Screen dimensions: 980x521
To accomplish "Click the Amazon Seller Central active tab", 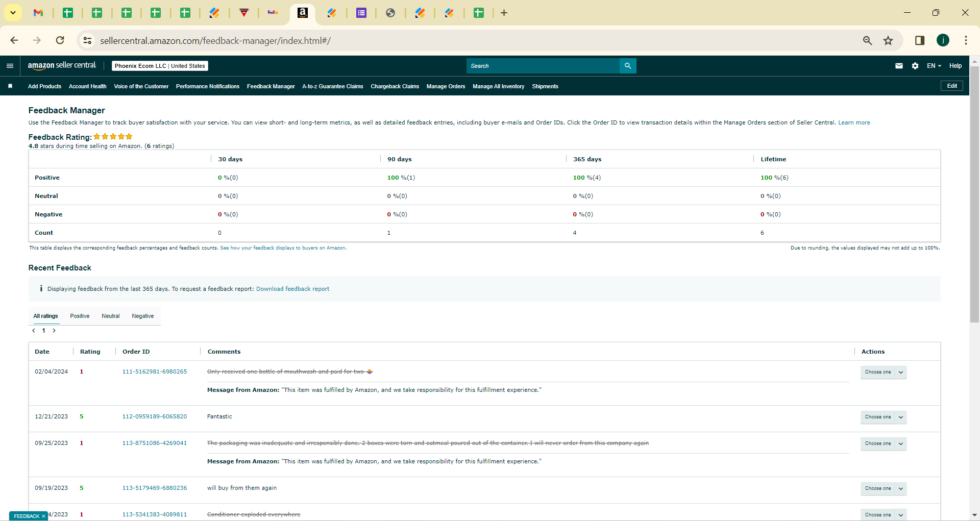I will coord(303,13).
